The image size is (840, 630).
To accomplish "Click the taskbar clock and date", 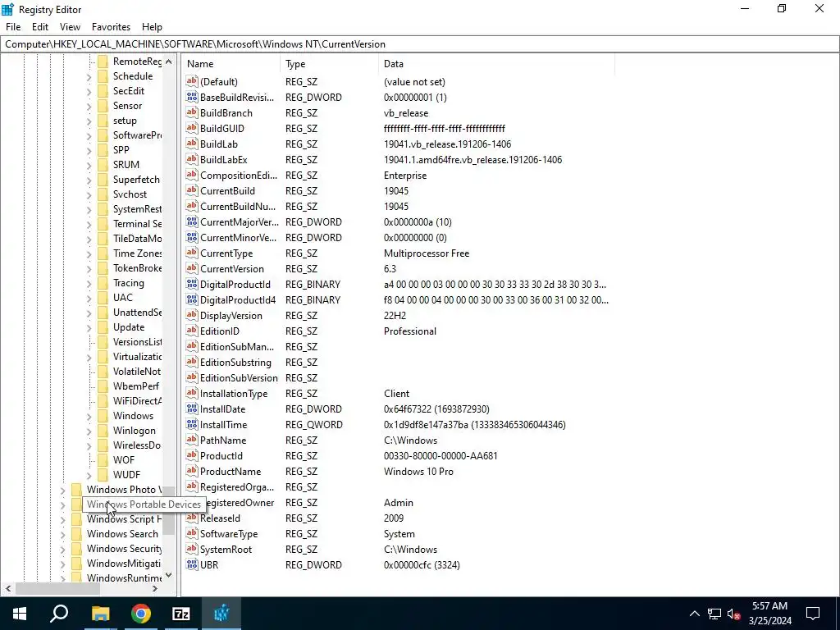I will (769, 614).
